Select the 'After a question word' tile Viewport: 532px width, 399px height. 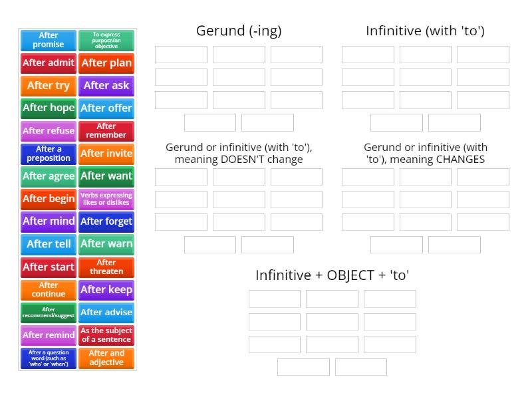pos(48,359)
